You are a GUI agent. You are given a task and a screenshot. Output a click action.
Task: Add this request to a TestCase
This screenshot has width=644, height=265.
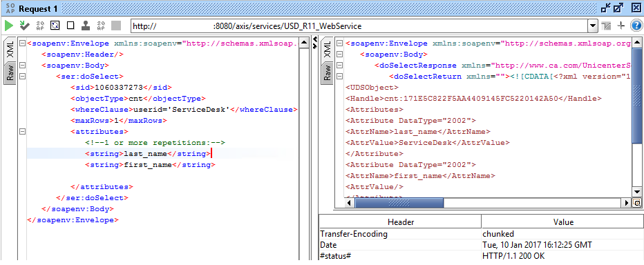(24, 26)
